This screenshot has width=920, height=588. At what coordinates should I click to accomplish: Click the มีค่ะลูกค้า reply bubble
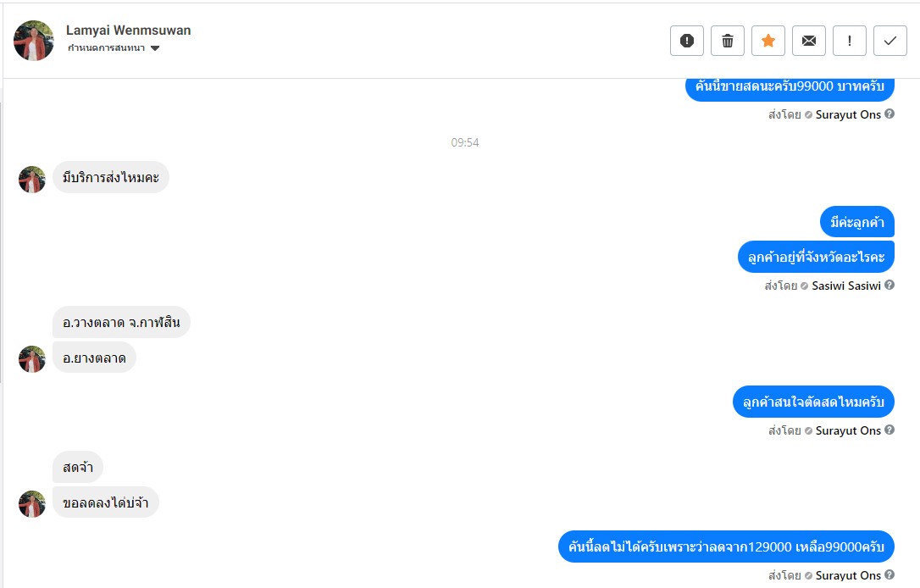(x=856, y=222)
